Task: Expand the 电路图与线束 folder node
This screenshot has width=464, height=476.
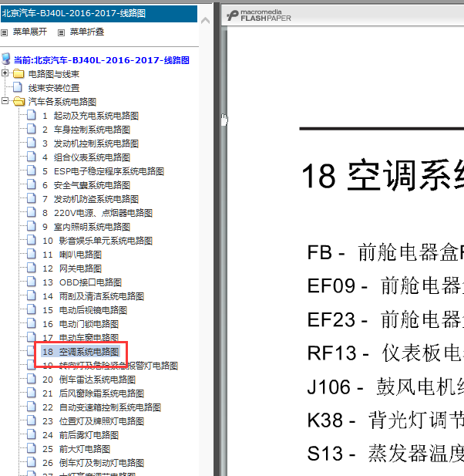Action: tap(5, 73)
